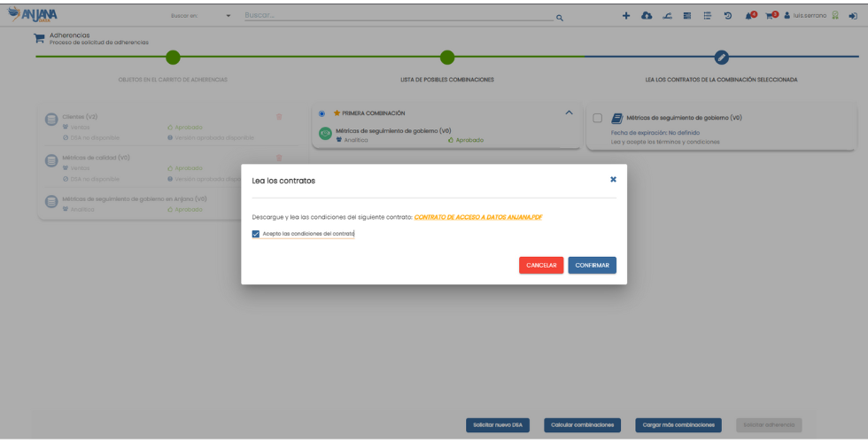The height and width of the screenshot is (443, 868).
Task: Click into the Buscar search field
Action: coord(399,16)
